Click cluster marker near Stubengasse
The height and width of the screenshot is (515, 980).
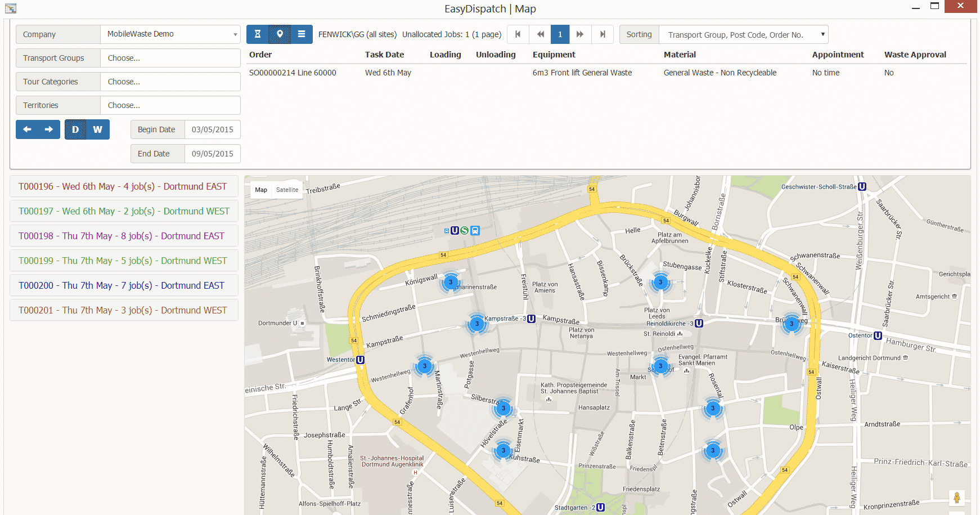[660, 282]
